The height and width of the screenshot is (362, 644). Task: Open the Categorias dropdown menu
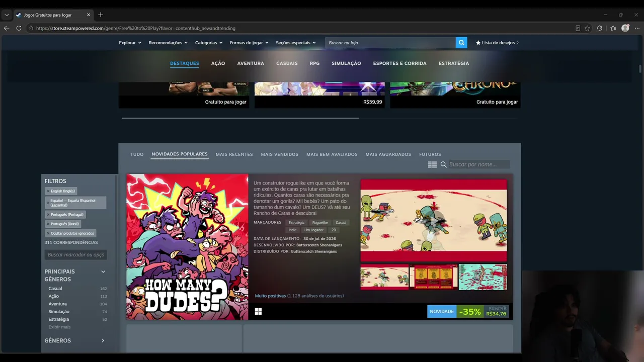coord(209,43)
